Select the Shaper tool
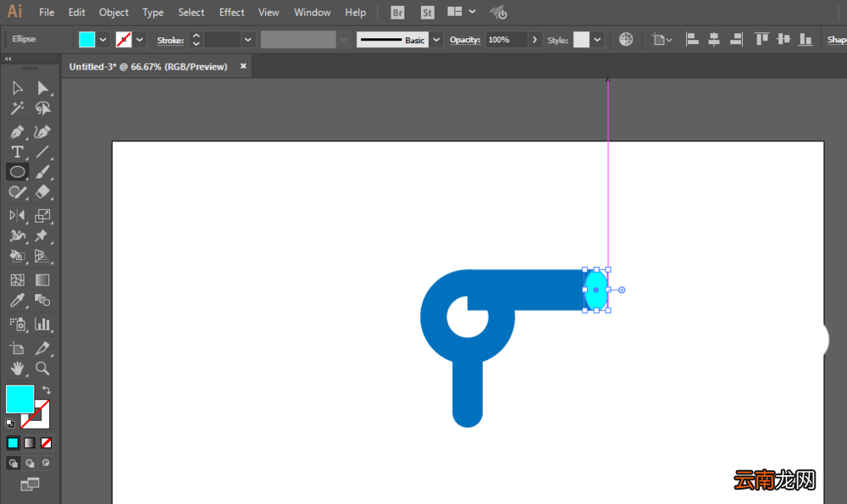The width and height of the screenshot is (847, 504). click(x=17, y=192)
